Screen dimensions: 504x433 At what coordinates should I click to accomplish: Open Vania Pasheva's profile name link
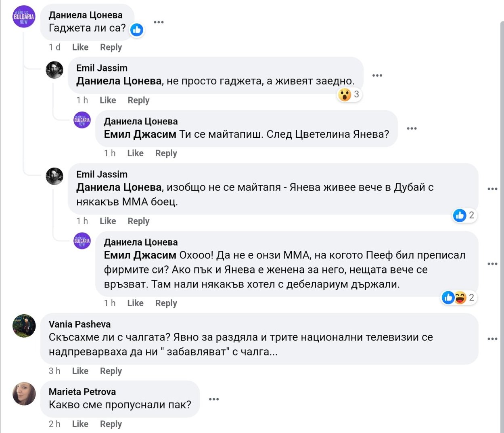[79, 324]
